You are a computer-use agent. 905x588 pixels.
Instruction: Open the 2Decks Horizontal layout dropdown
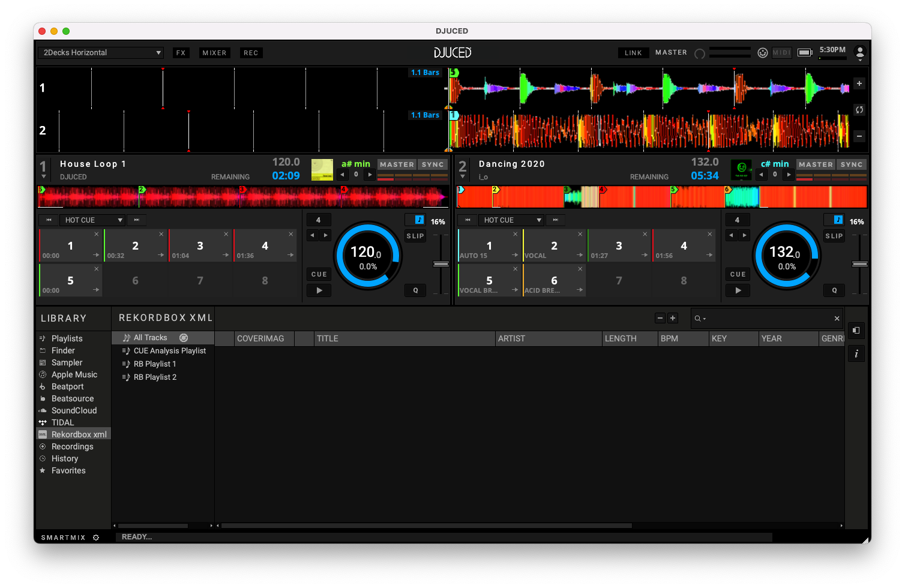[x=101, y=53]
